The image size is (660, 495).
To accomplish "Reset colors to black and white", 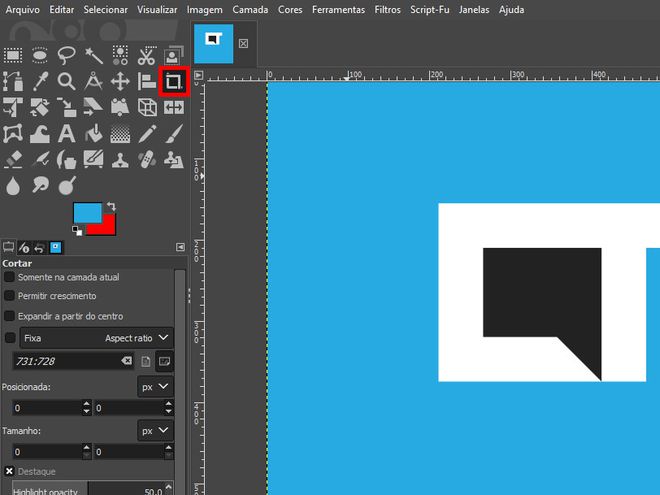I will 77,231.
